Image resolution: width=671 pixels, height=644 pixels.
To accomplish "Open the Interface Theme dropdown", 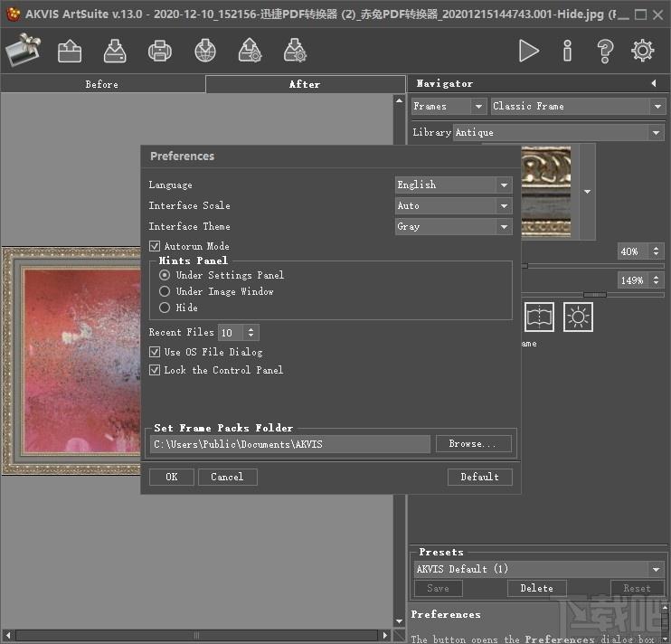I will pos(454,226).
